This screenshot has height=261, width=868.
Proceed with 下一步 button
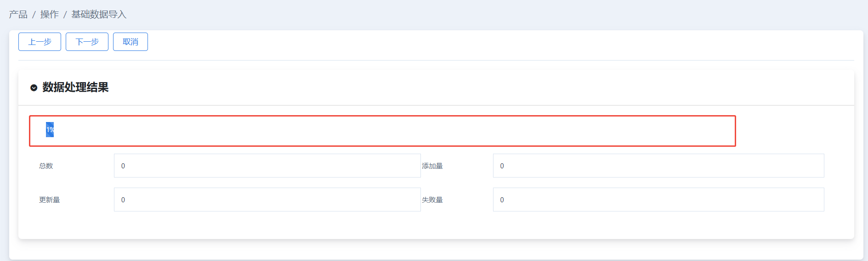(x=87, y=42)
